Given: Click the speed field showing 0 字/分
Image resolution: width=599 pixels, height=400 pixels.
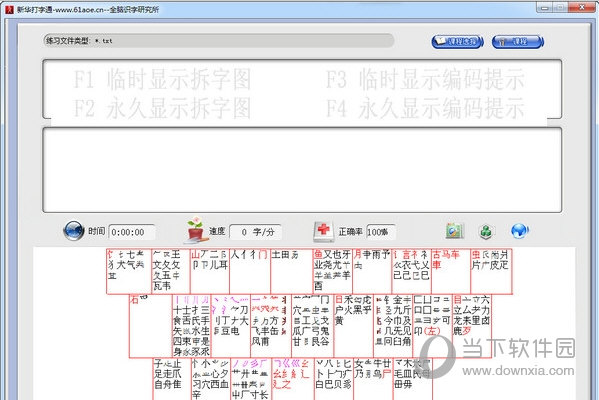Looking at the screenshot, I should coord(256,232).
